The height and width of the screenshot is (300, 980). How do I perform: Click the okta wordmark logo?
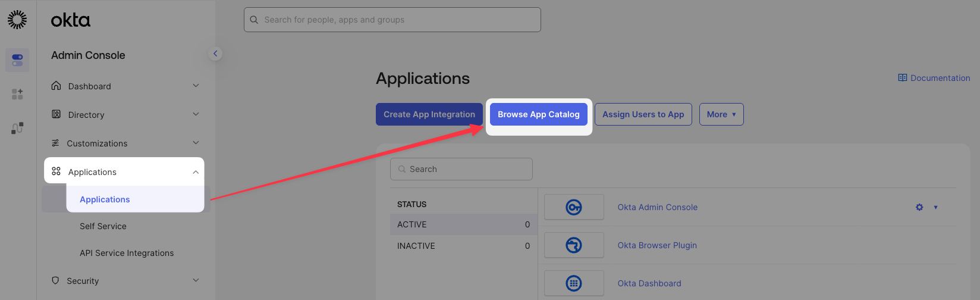(71, 20)
